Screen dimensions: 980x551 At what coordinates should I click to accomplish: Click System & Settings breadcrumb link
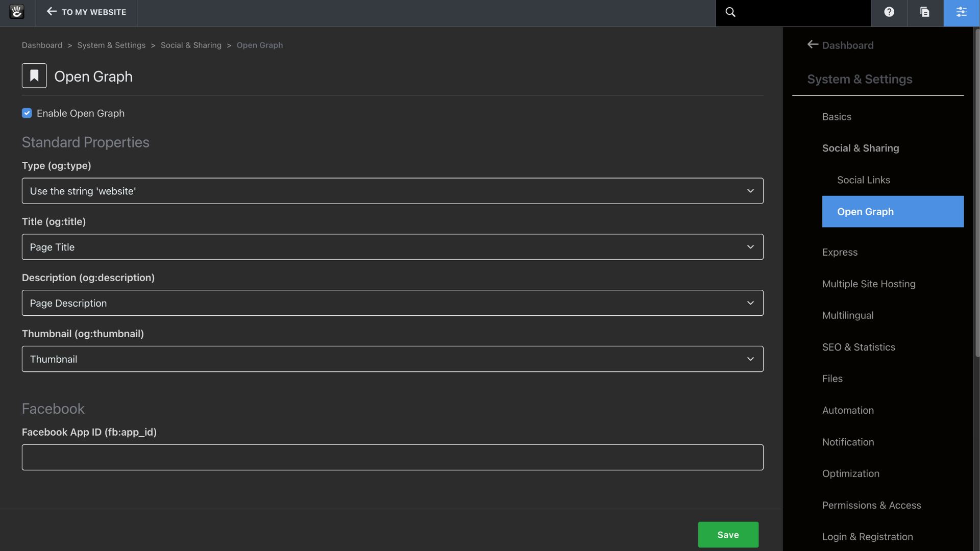point(111,45)
